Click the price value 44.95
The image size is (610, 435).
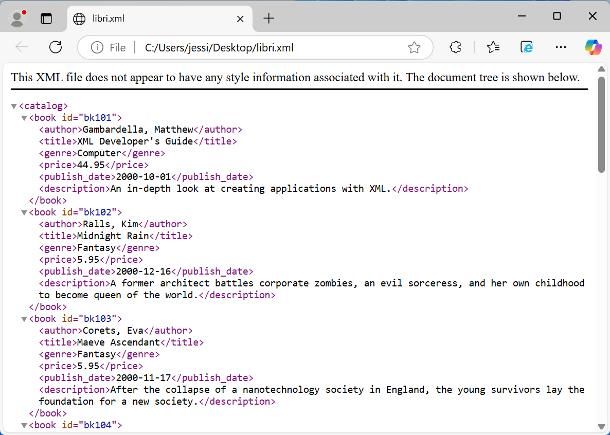pyautogui.click(x=91, y=165)
